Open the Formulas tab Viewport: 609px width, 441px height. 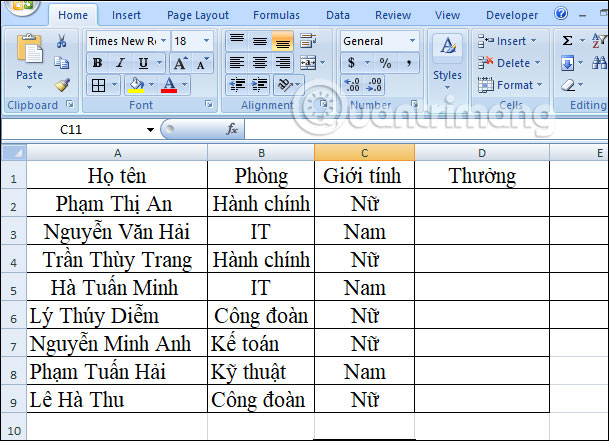tap(276, 15)
